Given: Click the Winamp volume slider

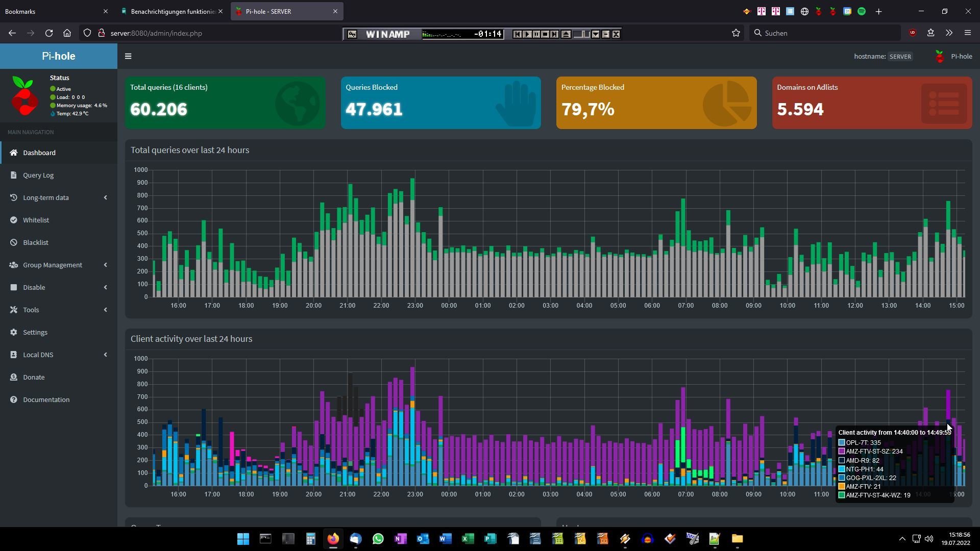Looking at the screenshot, I should coord(582,34).
